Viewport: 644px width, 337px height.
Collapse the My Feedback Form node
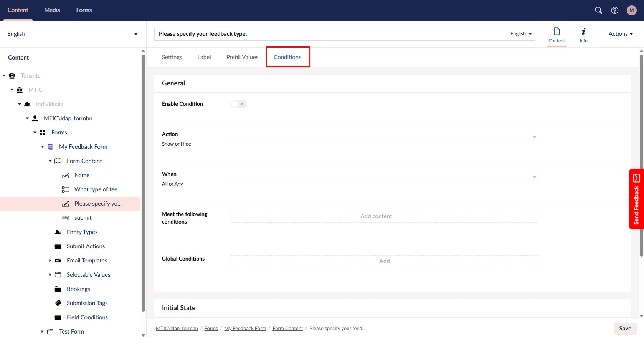pyautogui.click(x=43, y=147)
